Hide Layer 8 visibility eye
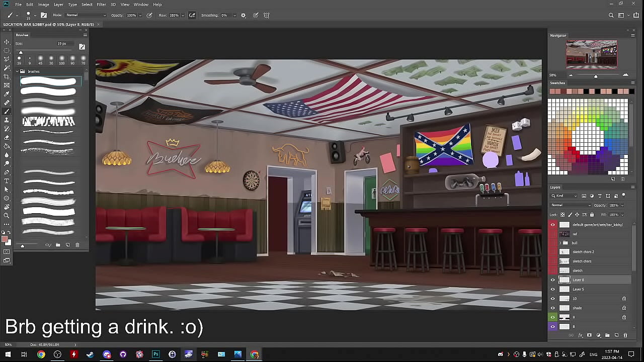The height and width of the screenshot is (362, 644). point(553,280)
